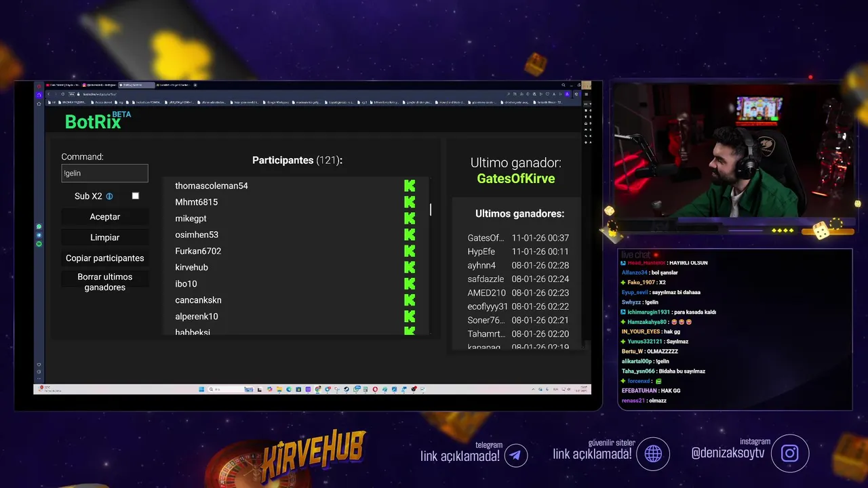Viewport: 868px width, 488px height.
Task: Click the Kick icon beside Mhmt6815
Action: coord(410,202)
